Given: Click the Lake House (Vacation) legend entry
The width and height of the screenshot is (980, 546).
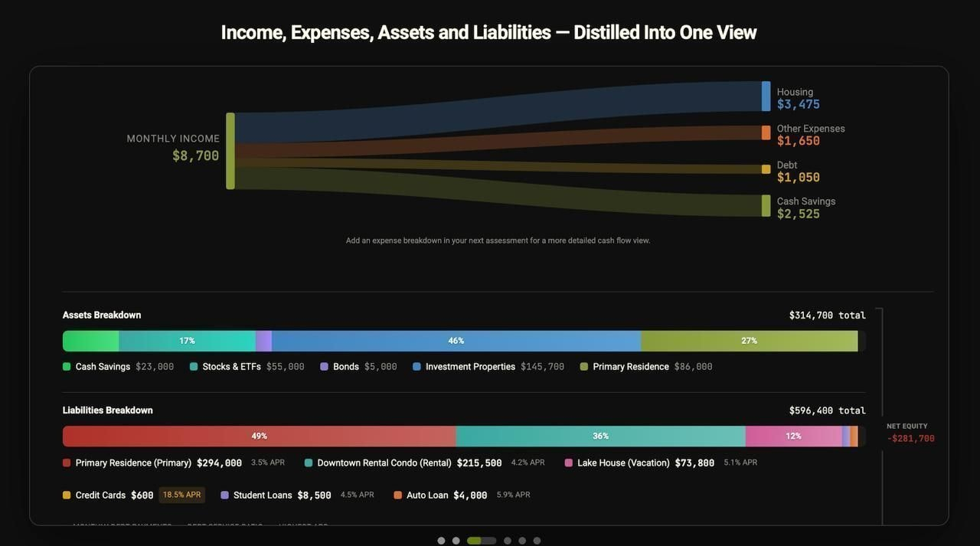Looking at the screenshot, I should pos(623,463).
